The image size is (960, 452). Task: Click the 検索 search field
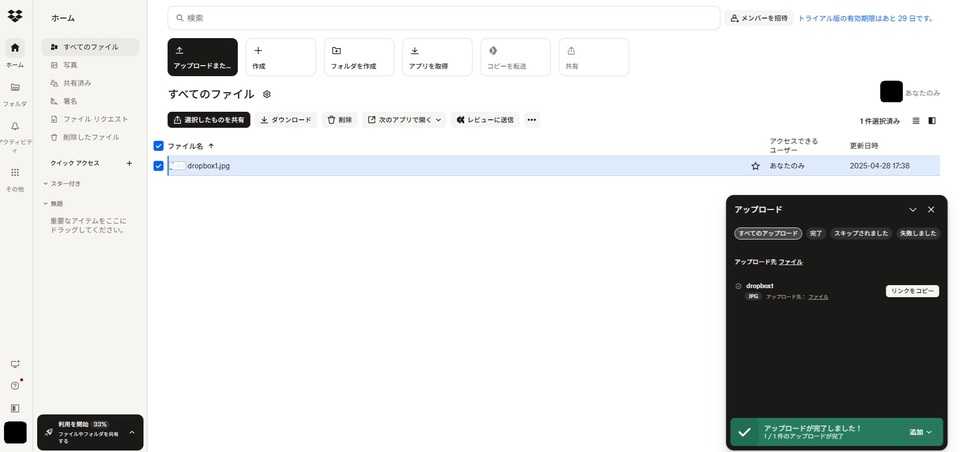445,18
